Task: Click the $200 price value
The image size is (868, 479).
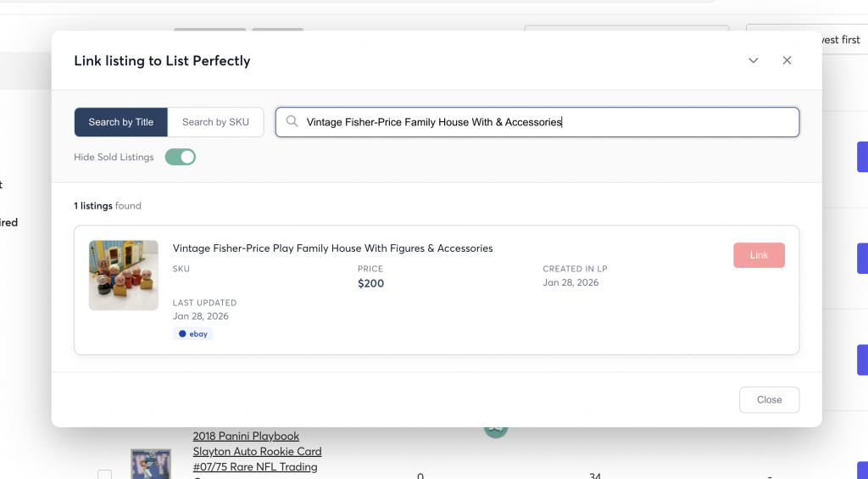Action: (x=370, y=283)
